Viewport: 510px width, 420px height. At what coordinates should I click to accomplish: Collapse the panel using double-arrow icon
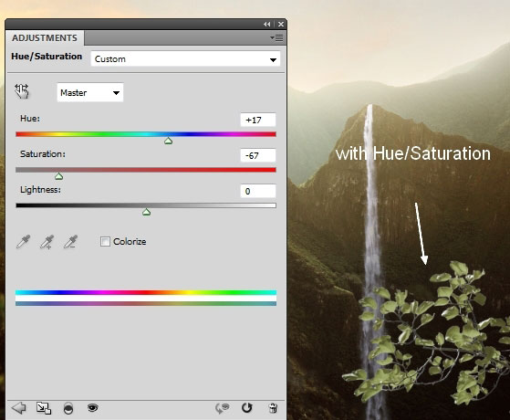(x=267, y=24)
